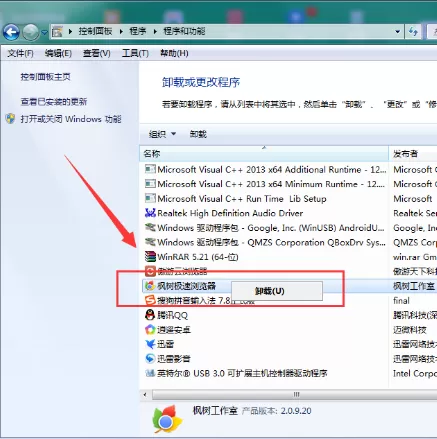Expand the 组织 dropdown in toolbar

point(162,134)
